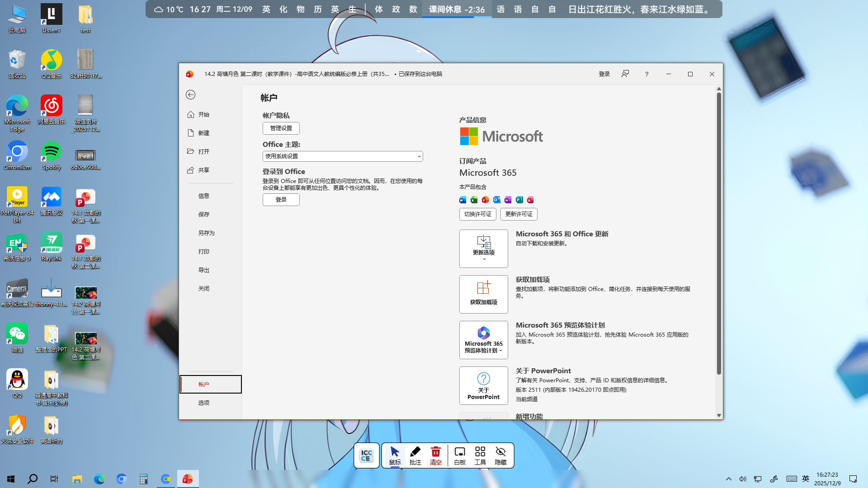Expand the Office 主题 dropdown
Viewport: 868px width, 488px height.
coord(342,156)
